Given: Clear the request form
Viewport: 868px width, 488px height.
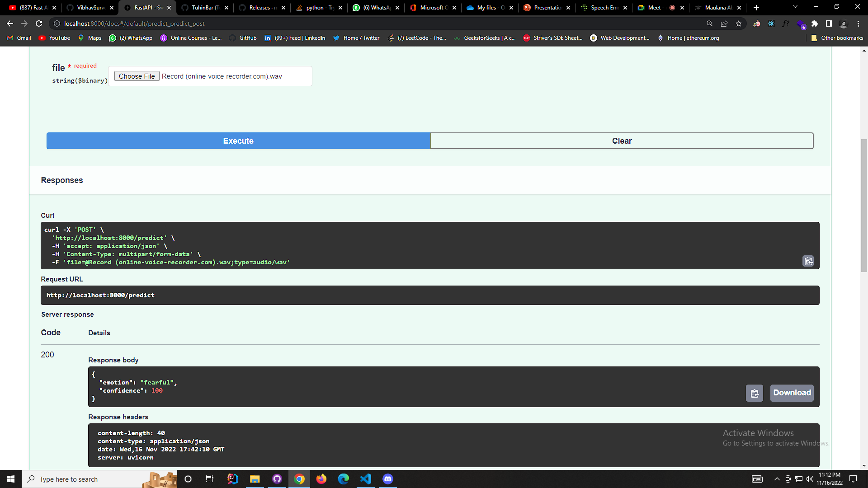Looking at the screenshot, I should (x=622, y=141).
